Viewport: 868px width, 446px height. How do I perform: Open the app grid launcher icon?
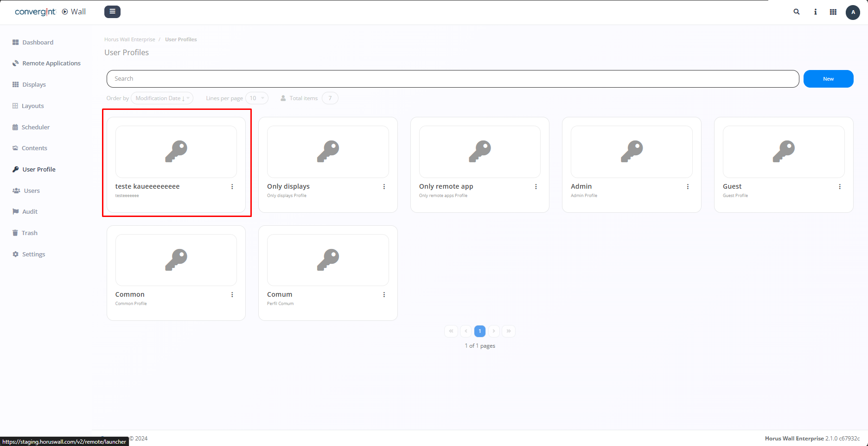click(x=833, y=12)
